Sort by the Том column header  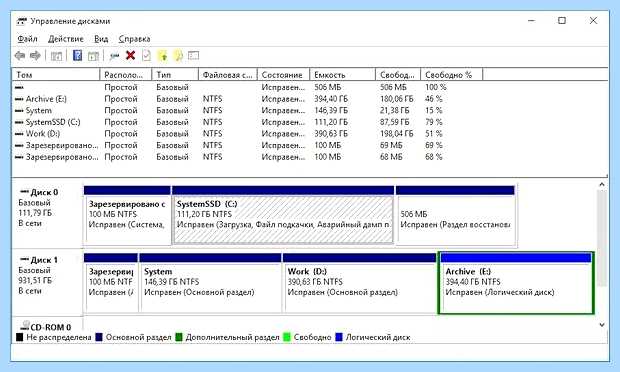pos(57,75)
